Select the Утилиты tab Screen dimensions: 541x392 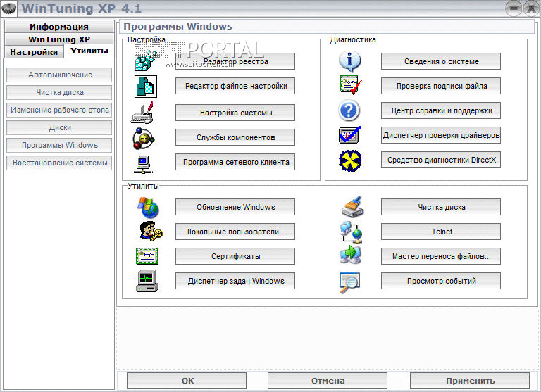pyautogui.click(x=89, y=51)
